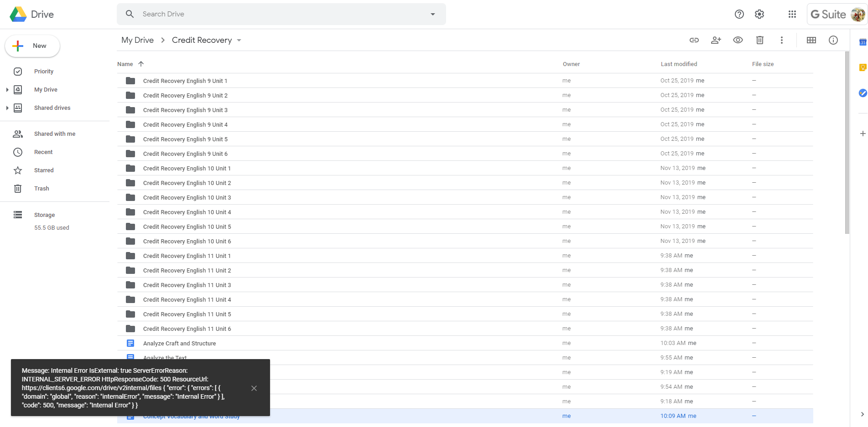This screenshot has height=427, width=868.
Task: View Recent files
Action: 43,152
